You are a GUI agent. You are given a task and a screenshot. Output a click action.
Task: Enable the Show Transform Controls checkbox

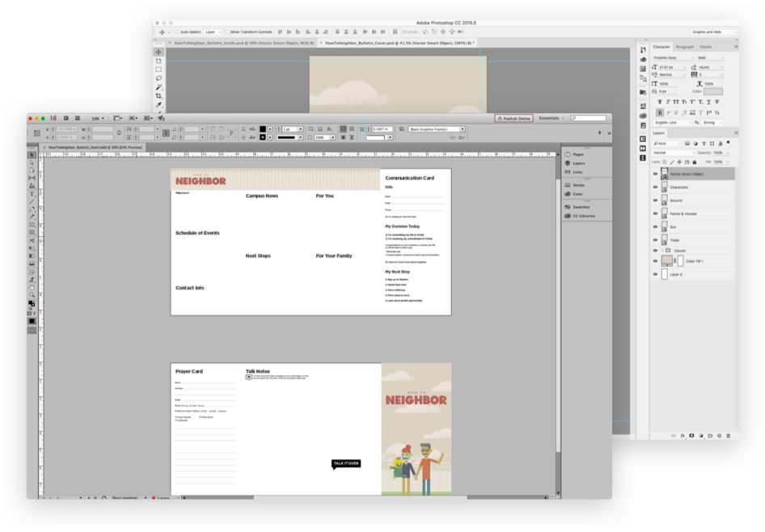pos(227,32)
